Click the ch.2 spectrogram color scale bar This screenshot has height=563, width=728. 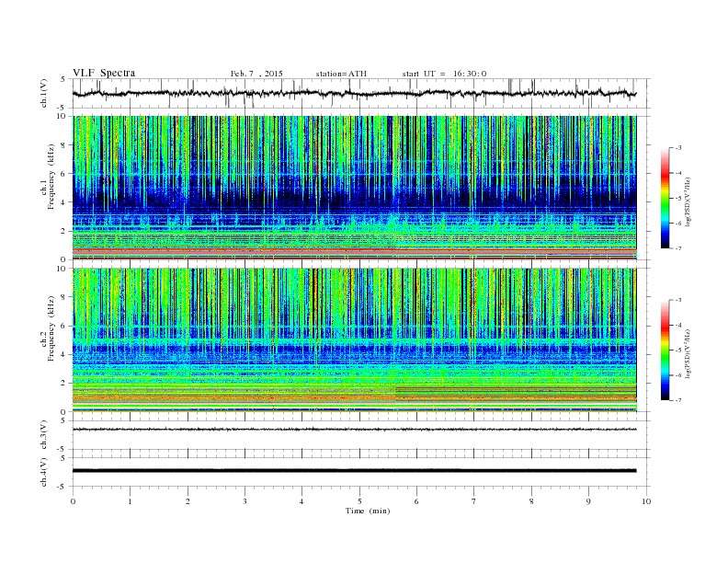coord(665,350)
